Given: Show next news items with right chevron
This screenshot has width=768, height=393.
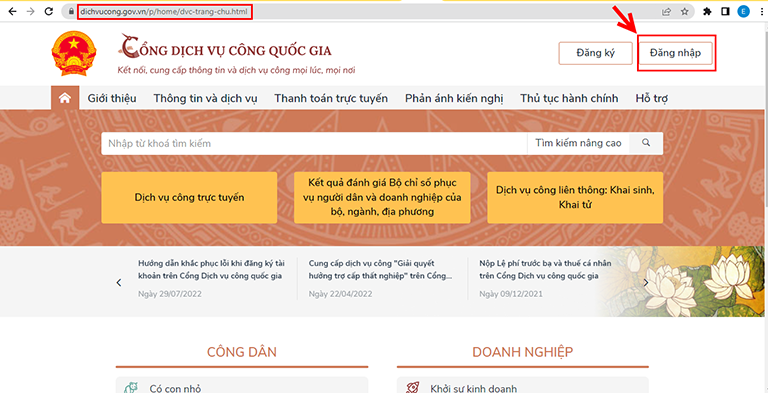Looking at the screenshot, I should (x=646, y=282).
